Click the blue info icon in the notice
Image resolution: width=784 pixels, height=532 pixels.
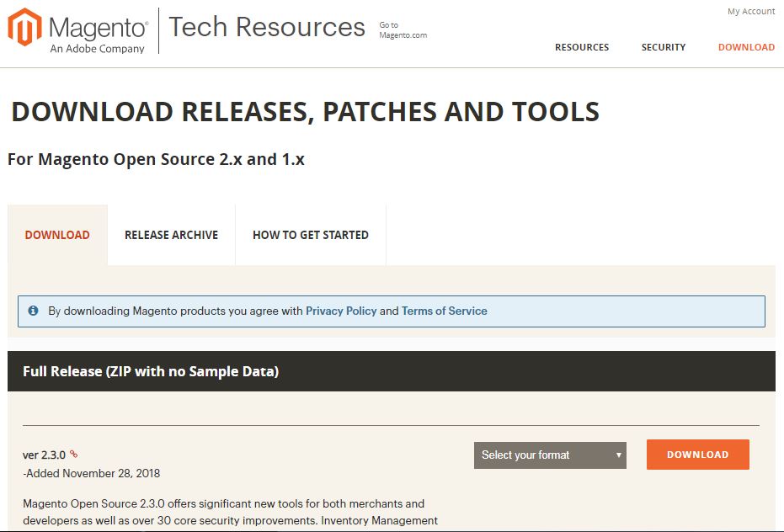coord(33,311)
